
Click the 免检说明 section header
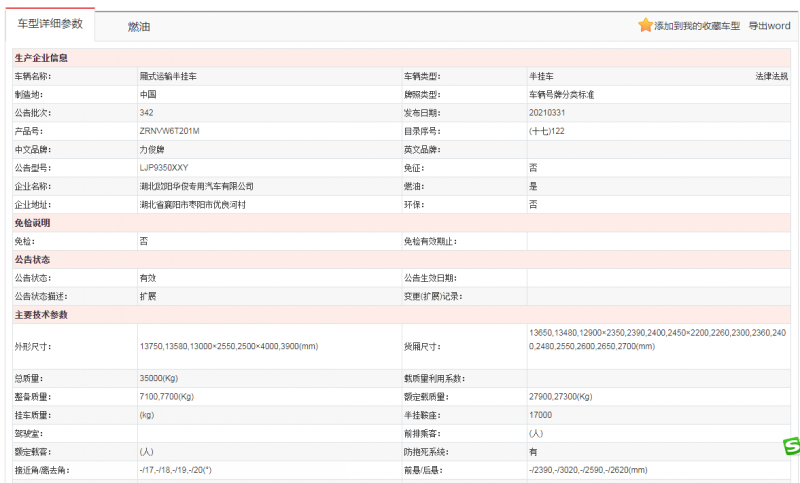32,222
